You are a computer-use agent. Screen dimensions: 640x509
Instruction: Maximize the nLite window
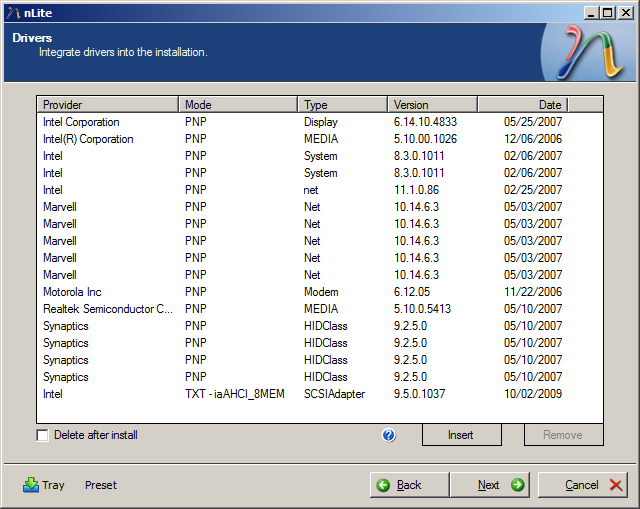click(x=608, y=13)
